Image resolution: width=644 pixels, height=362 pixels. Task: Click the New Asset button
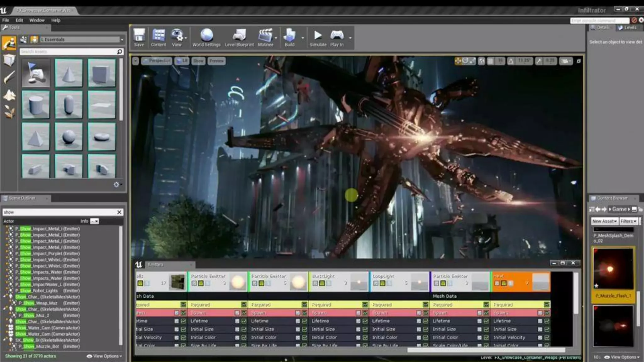pyautogui.click(x=604, y=221)
